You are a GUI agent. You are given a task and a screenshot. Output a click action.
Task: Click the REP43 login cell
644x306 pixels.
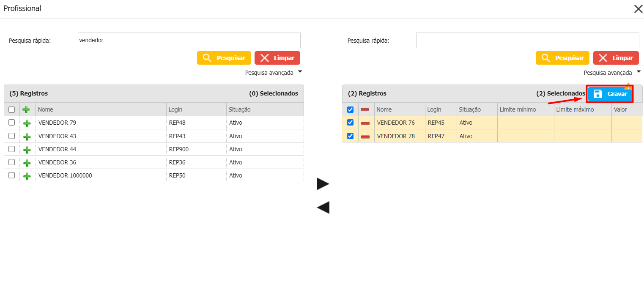(196, 136)
